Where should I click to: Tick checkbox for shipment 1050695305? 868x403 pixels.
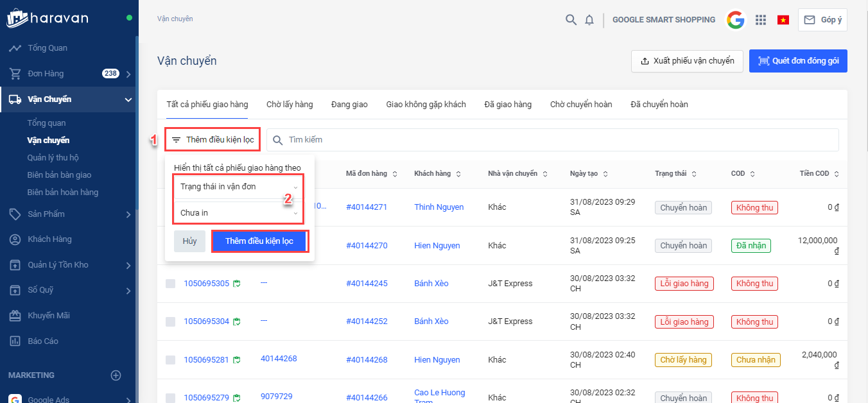(170, 284)
